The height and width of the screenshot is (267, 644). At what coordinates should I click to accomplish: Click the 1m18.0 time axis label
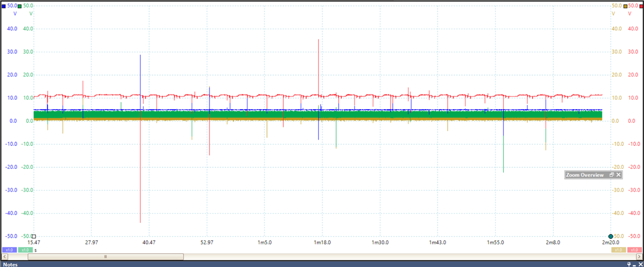click(322, 242)
